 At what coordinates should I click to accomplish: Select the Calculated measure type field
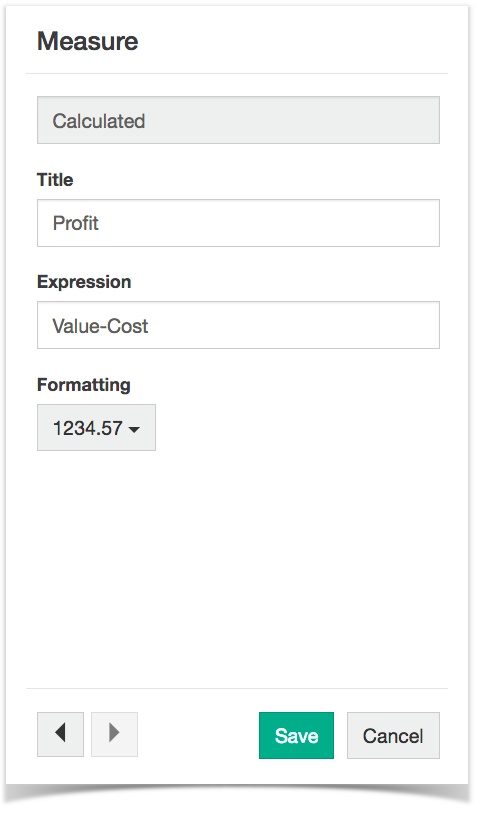[238, 120]
